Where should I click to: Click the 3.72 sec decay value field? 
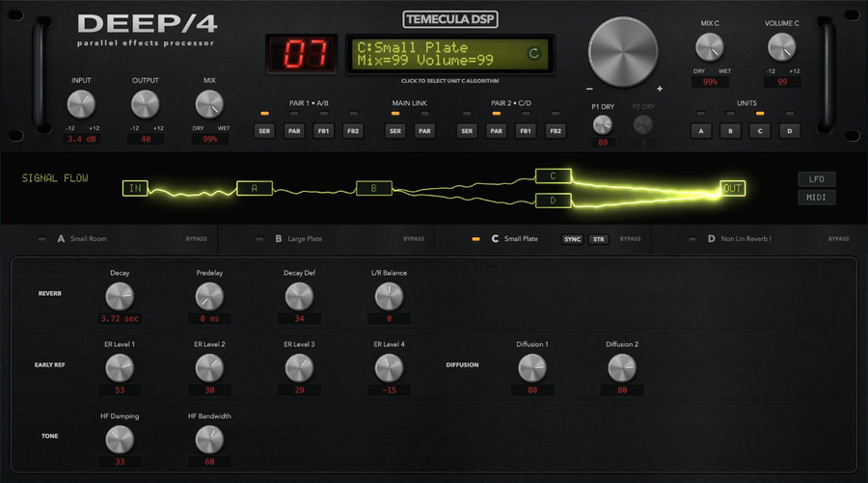coord(120,319)
